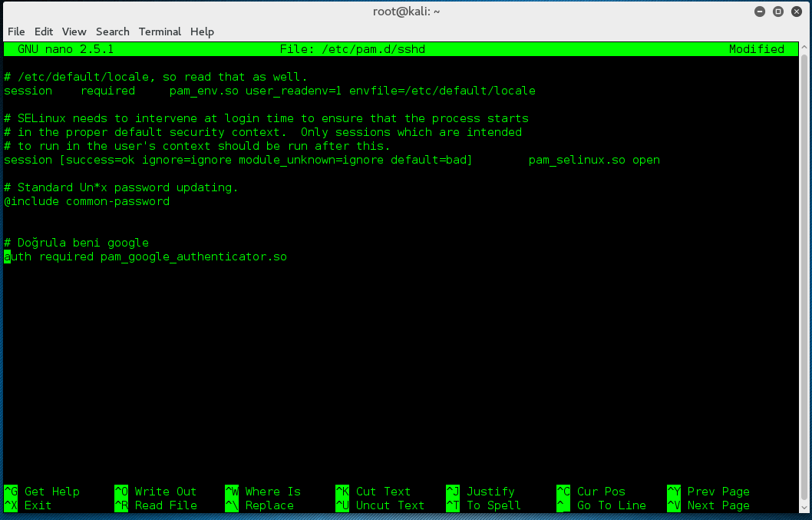Image resolution: width=812 pixels, height=520 pixels.
Task: Click the pam_google_authenticator.so config line
Action: [x=144, y=257]
